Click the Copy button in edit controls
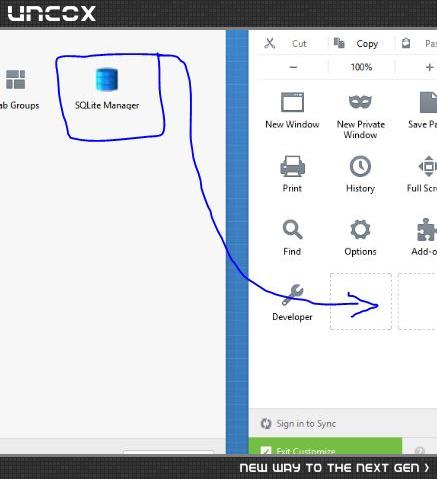This screenshot has width=437, height=479. pyautogui.click(x=356, y=44)
